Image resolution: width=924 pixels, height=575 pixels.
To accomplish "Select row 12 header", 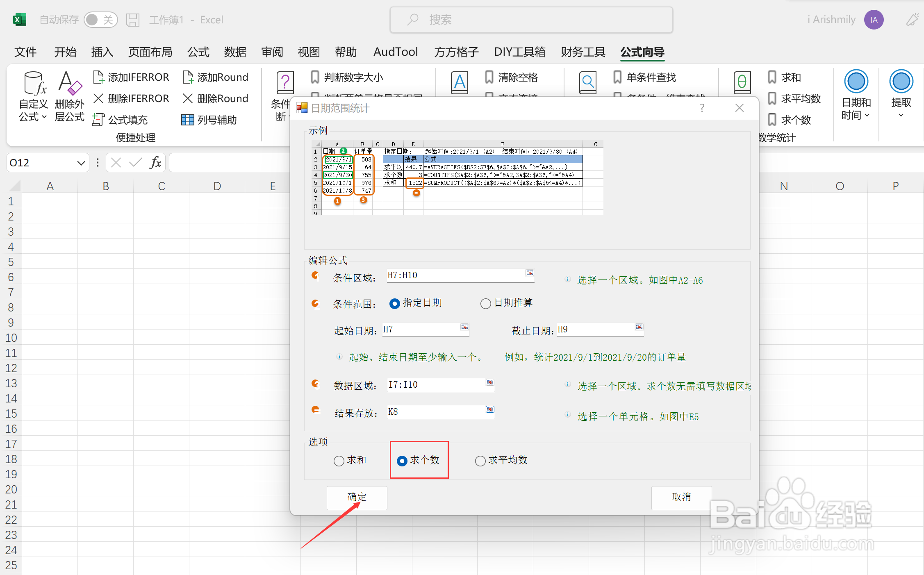I will pyautogui.click(x=11, y=368).
